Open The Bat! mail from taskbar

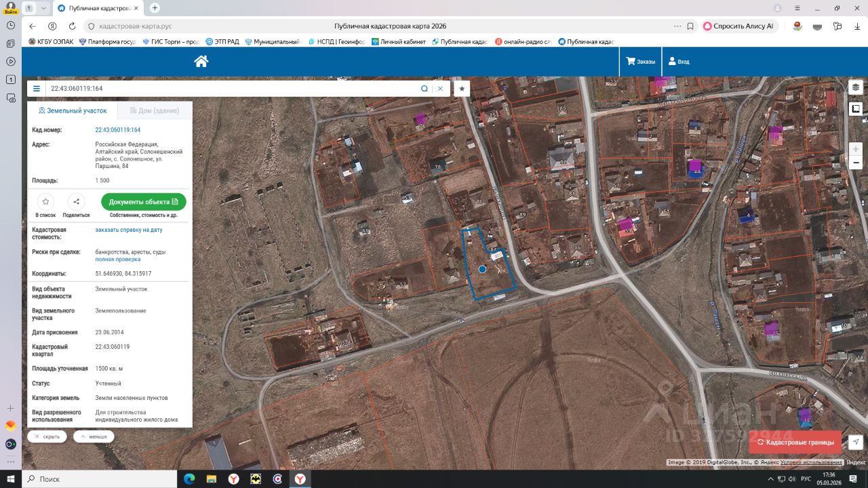256,479
